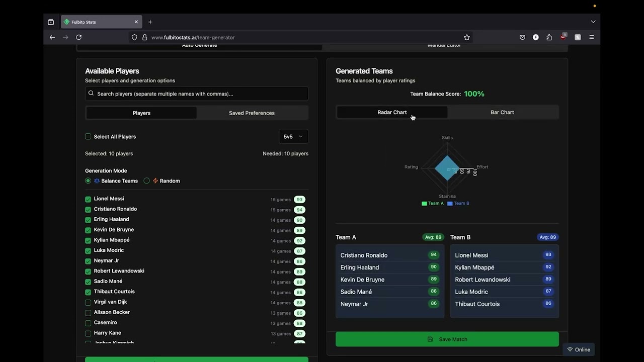Open the extensions puzzle icon

pos(549,37)
